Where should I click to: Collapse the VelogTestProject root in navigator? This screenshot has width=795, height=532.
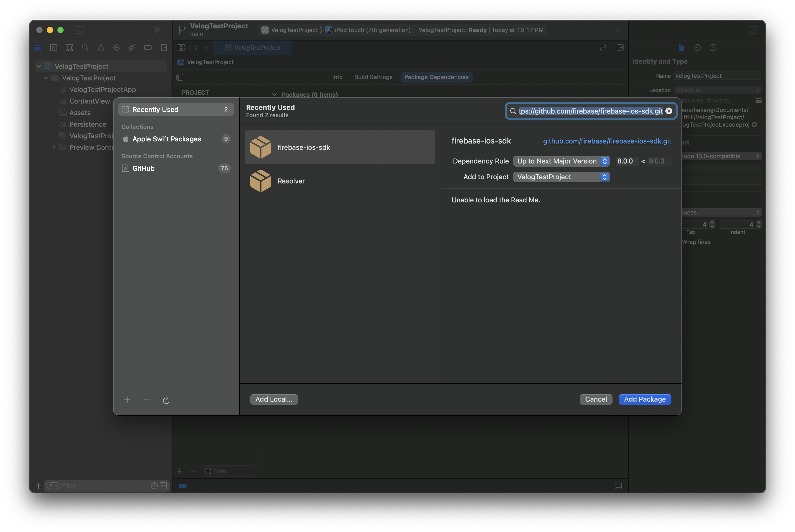(x=39, y=66)
